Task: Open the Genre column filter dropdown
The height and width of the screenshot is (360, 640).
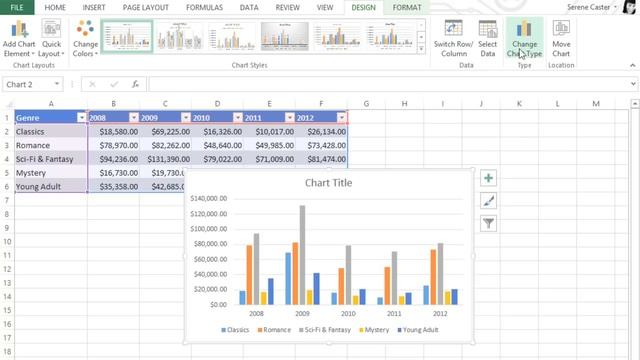Action: tap(82, 118)
